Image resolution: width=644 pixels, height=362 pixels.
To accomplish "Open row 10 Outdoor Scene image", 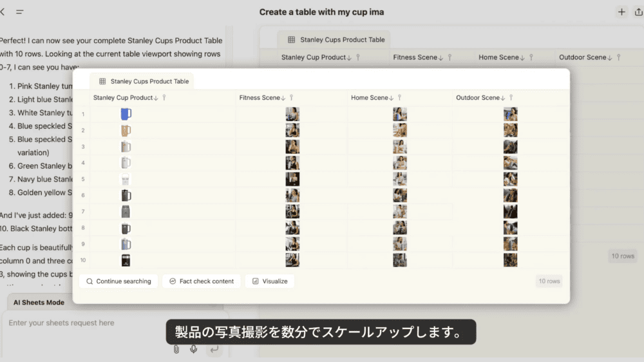I will coord(511,260).
